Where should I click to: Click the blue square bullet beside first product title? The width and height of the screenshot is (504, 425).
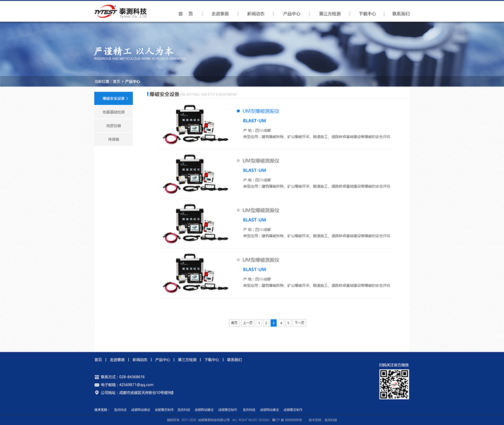[x=238, y=111]
